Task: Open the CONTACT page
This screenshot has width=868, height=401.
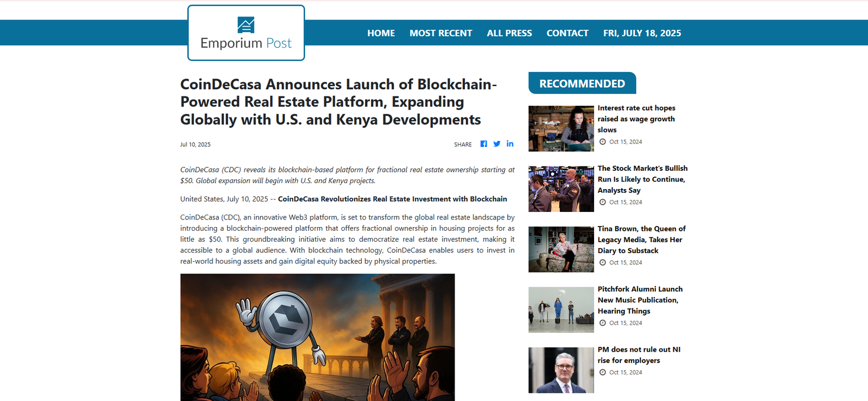Action: click(x=567, y=33)
